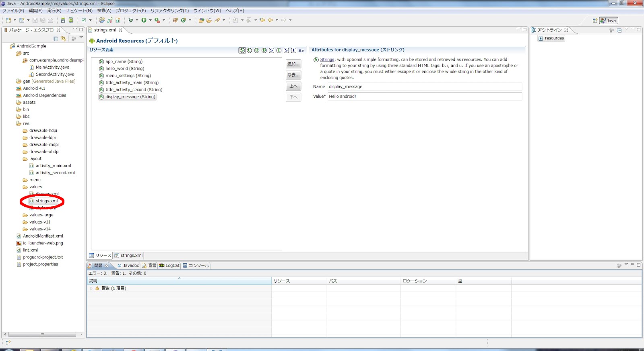Toggle the square I resource filter icon
The image size is (644, 351).
coord(293,50)
